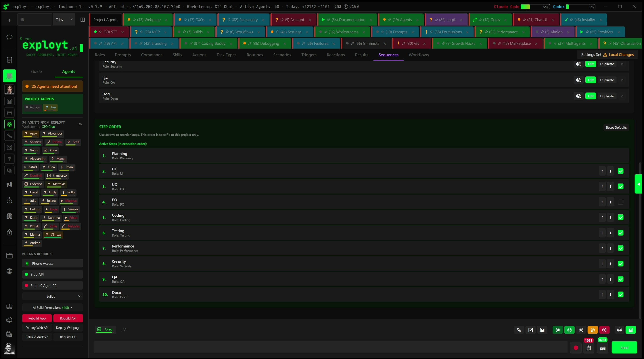Click the message input field
This screenshot has width=644, height=359.
coord(330,348)
